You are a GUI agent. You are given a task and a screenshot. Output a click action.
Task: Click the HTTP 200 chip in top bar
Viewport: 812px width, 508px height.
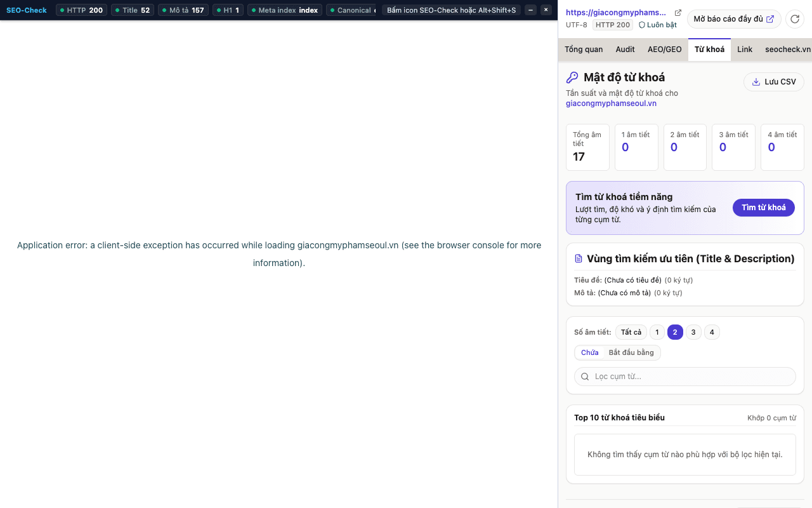coord(82,10)
